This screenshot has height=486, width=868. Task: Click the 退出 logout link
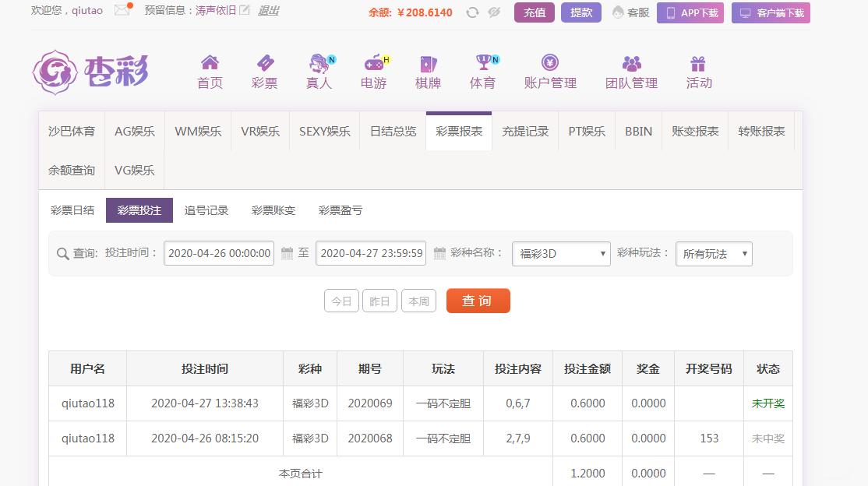click(269, 11)
